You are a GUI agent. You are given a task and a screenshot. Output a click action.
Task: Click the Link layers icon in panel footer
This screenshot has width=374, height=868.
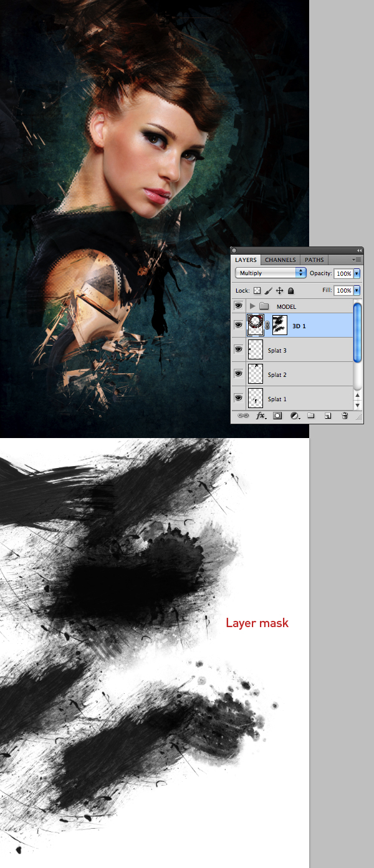(x=244, y=416)
